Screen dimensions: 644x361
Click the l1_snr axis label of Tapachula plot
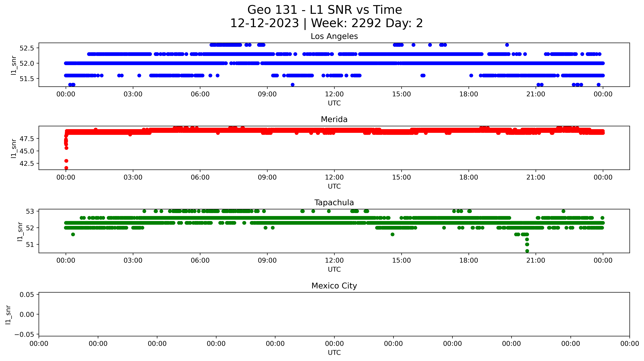[x=20, y=232]
